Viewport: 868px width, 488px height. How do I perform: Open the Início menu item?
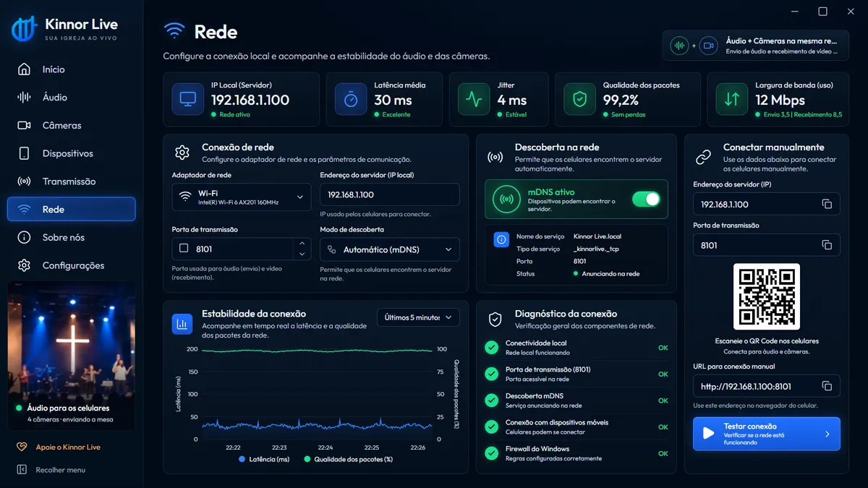(71, 69)
